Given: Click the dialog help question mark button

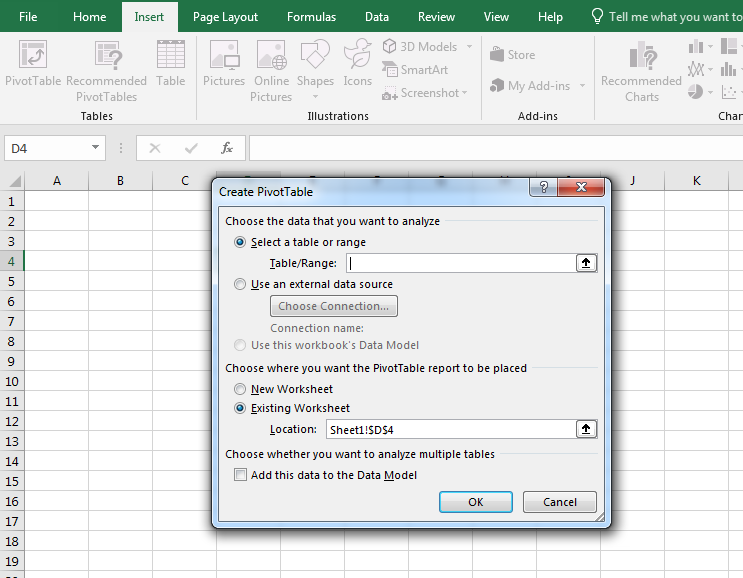Looking at the screenshot, I should [x=544, y=187].
